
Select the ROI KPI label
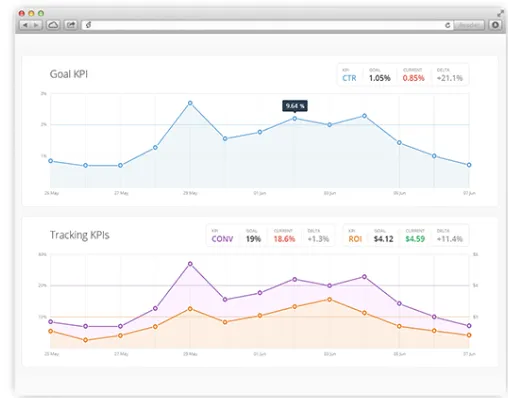click(355, 239)
